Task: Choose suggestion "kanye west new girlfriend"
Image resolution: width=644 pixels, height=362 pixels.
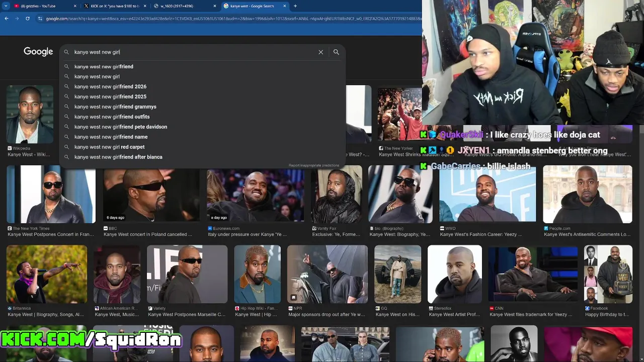Action: pos(104,66)
